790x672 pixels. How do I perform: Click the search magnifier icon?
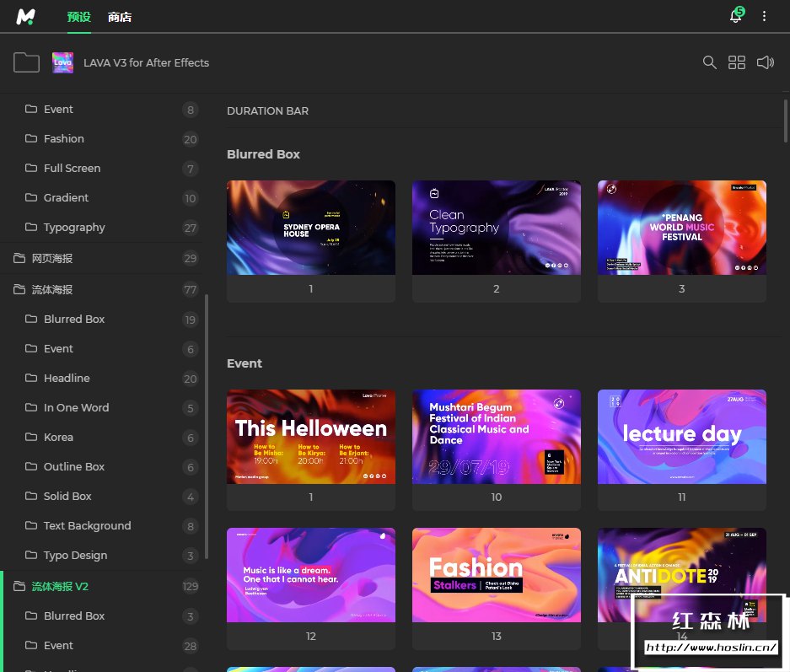pyautogui.click(x=710, y=62)
